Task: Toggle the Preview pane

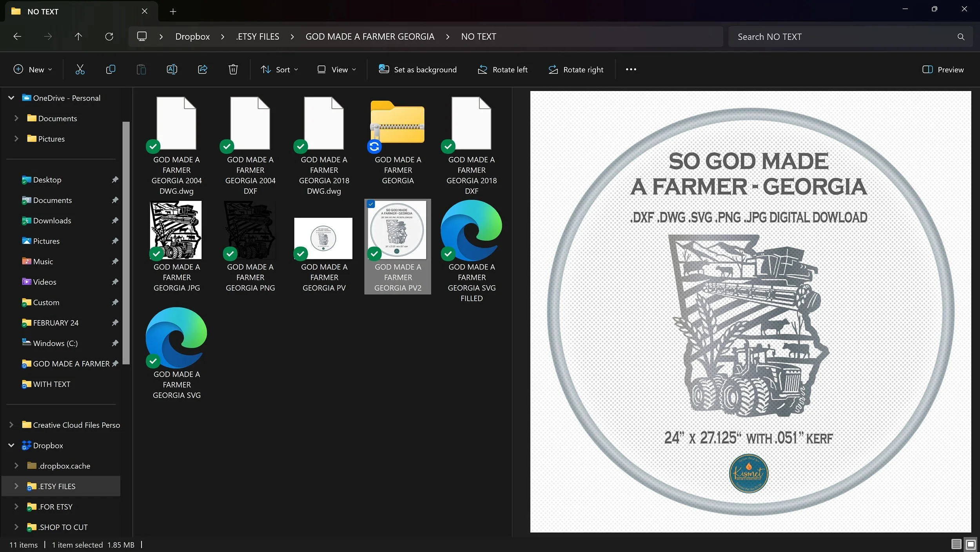Action: (943, 69)
